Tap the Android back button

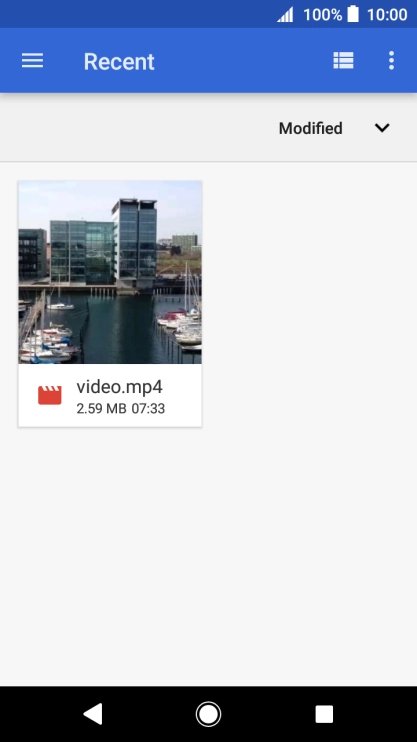(x=93, y=714)
